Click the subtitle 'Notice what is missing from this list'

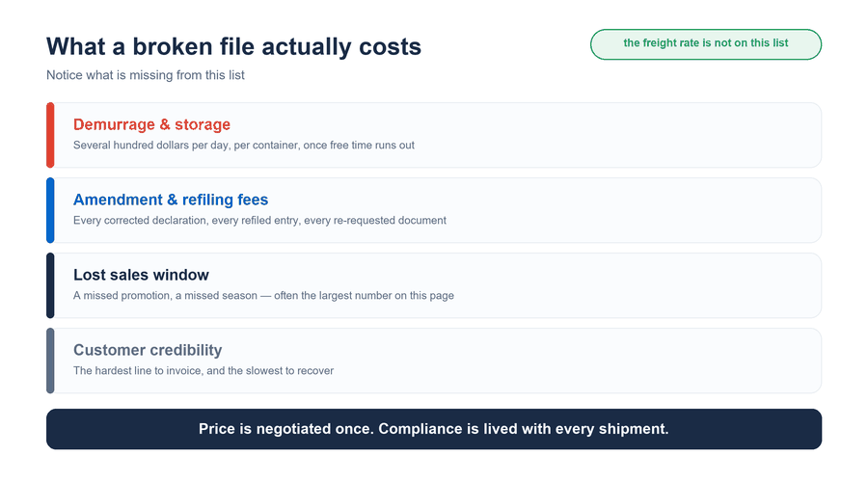(146, 75)
